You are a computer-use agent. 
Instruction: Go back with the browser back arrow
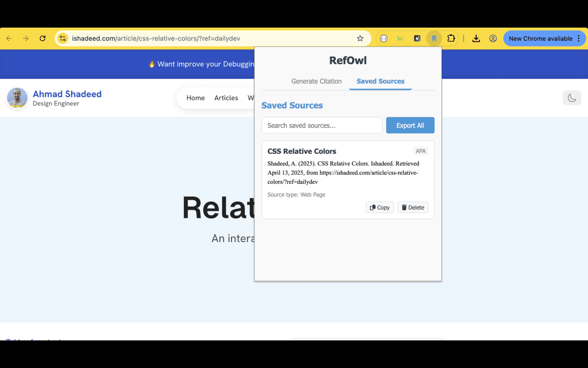coord(9,39)
